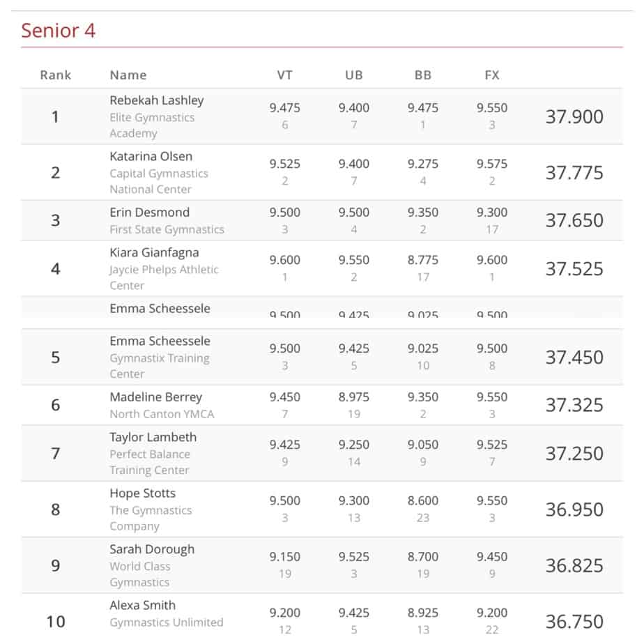The width and height of the screenshot is (644, 644).
Task: Click the 37.900 all-around total
Action: [574, 116]
